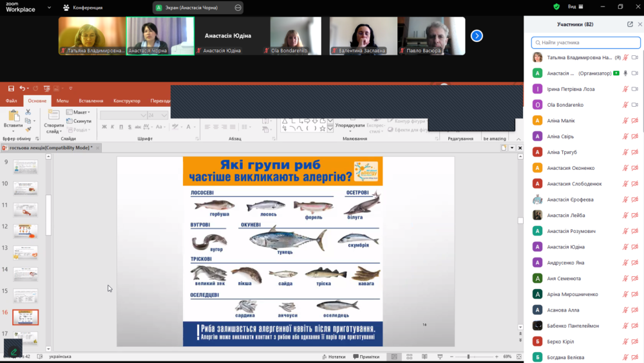The height and width of the screenshot is (363, 644).
Task: Open the Макет layout dropdown
Action: [x=78, y=112]
